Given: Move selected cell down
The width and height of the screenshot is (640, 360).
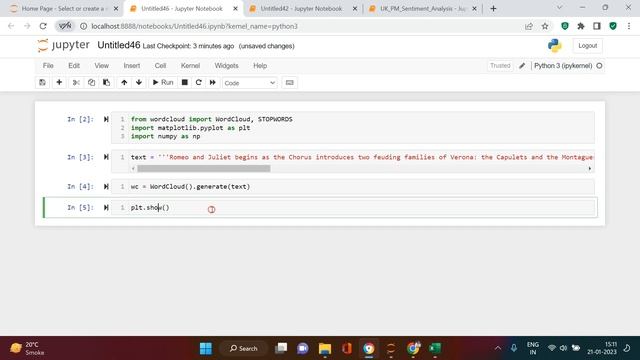Looking at the screenshot, I should pyautogui.click(x=139, y=82).
